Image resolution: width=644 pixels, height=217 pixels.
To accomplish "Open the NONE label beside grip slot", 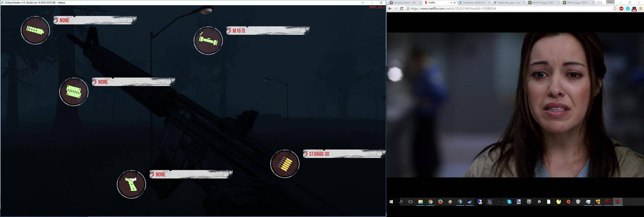I will (x=191, y=174).
